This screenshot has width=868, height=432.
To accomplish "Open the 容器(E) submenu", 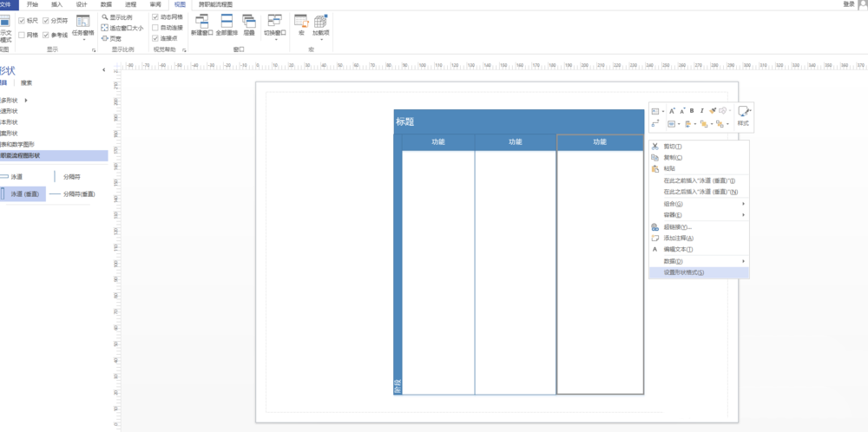I will [699, 214].
